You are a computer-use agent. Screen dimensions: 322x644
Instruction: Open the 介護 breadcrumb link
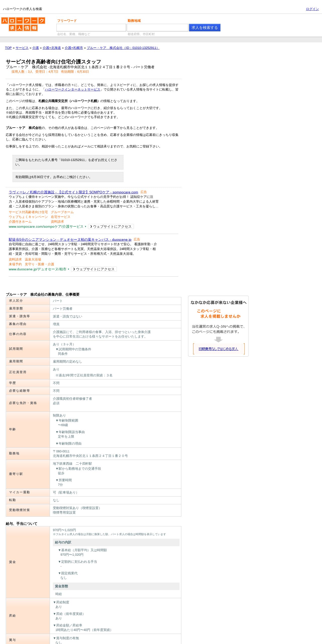click(x=36, y=48)
